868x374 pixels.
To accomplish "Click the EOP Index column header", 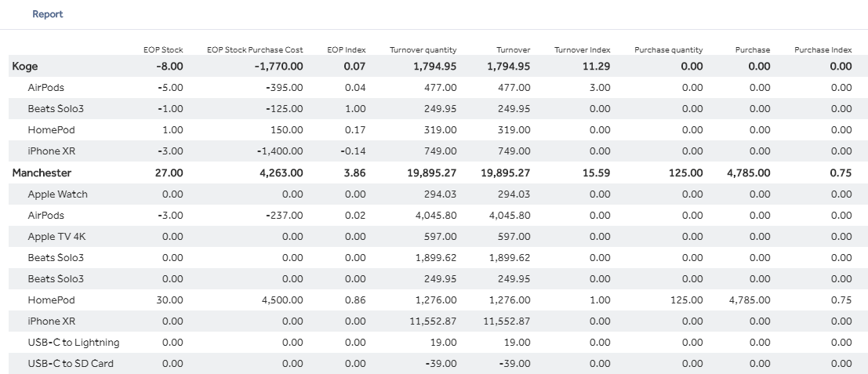I will [346, 50].
